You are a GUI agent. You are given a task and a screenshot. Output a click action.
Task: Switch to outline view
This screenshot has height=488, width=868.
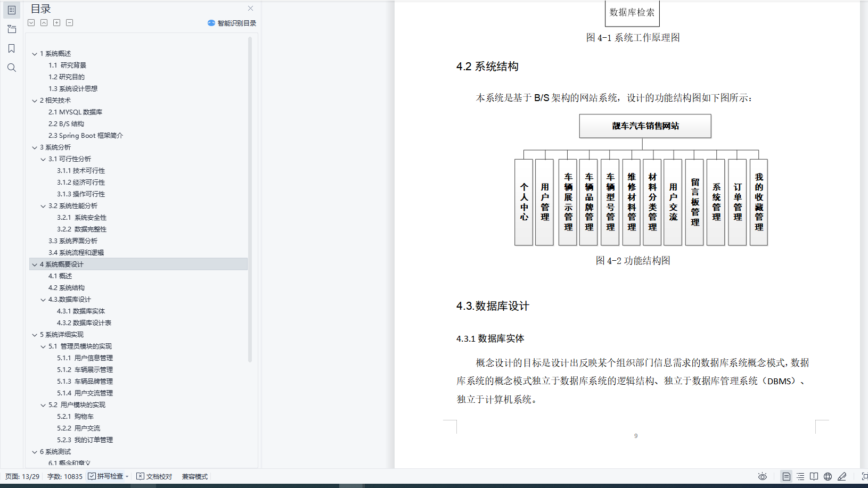point(800,476)
